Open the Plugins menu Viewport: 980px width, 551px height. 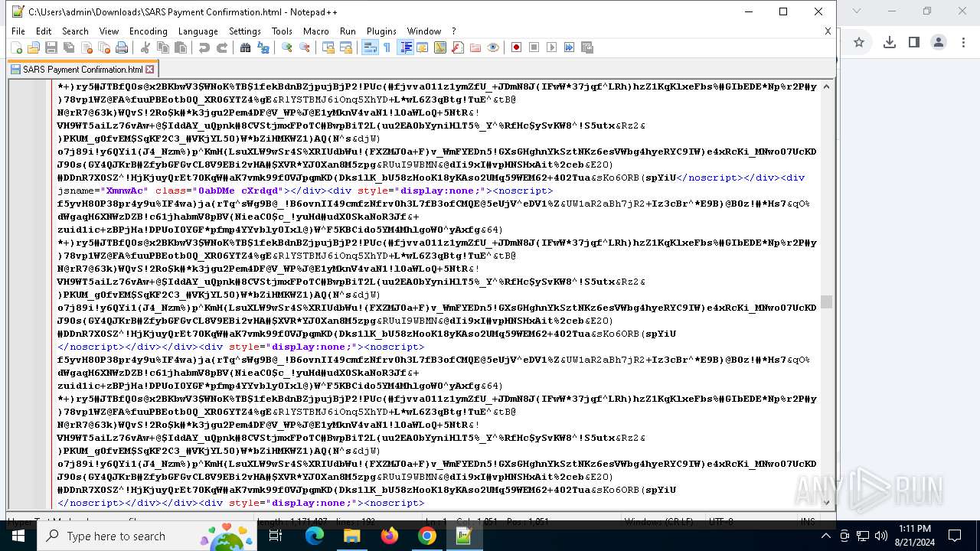[381, 31]
